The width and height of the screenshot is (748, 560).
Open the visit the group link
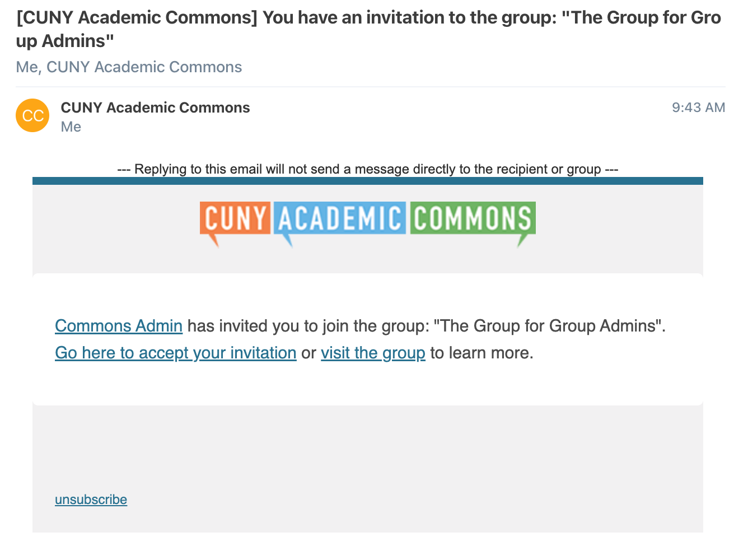coord(373,353)
